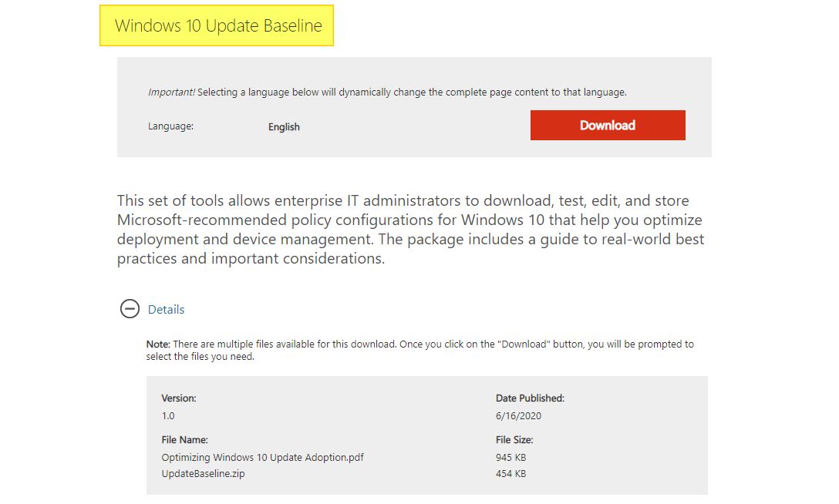
Task: Select file name UpdateBaseline.zip
Action: [x=204, y=473]
